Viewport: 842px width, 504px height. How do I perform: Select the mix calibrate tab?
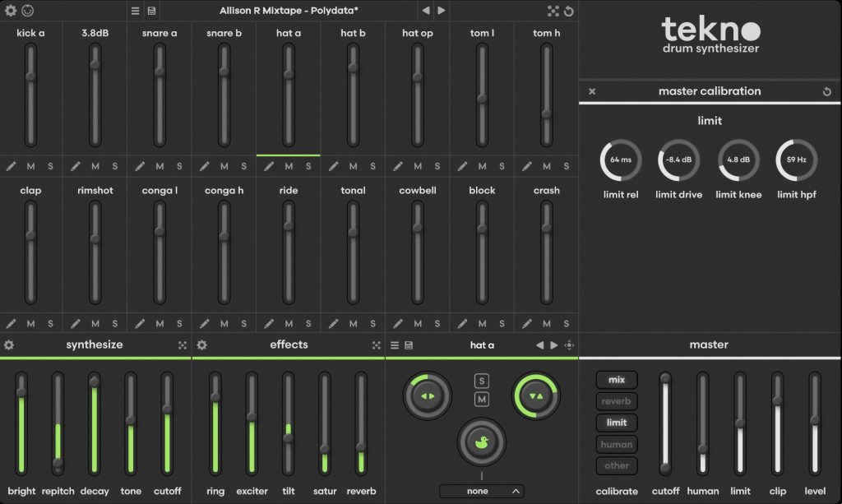coord(617,380)
